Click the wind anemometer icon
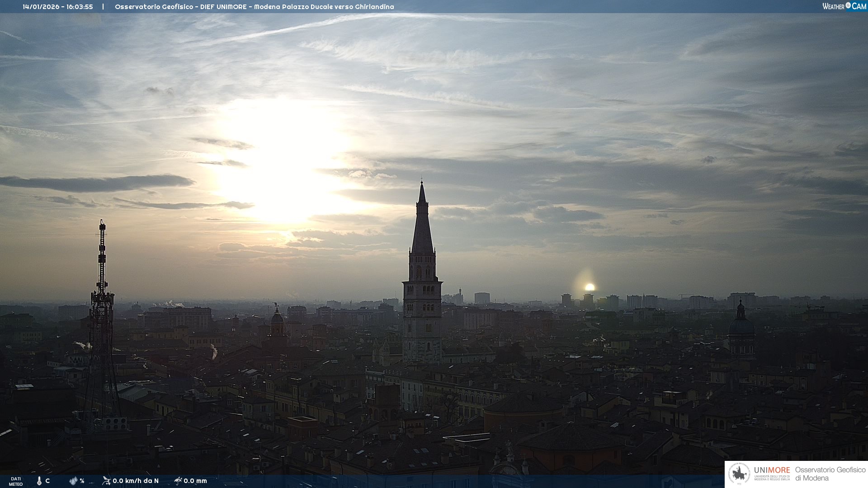868x488 pixels. pos(106,481)
